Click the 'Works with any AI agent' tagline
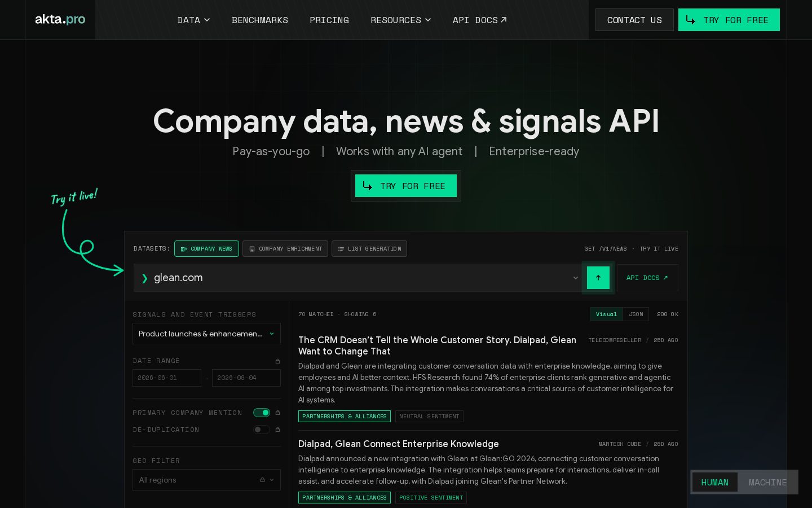This screenshot has height=508, width=812. [x=399, y=151]
